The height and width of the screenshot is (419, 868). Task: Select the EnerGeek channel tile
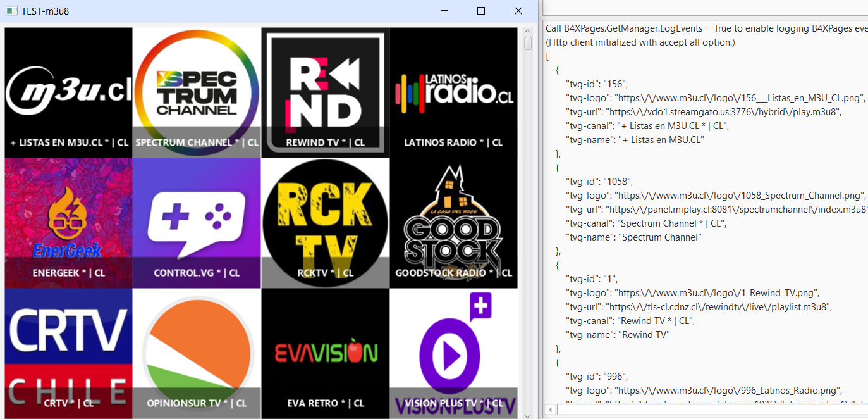pos(68,223)
